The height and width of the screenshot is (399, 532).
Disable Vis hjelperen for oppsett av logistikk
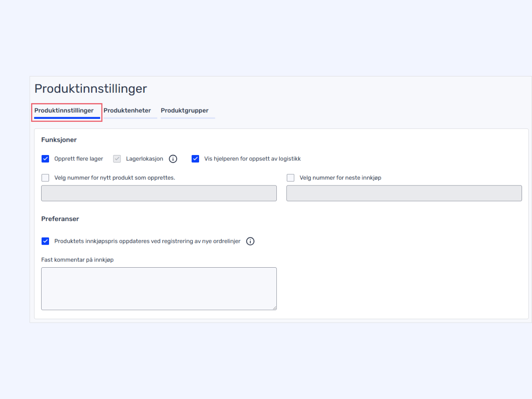[x=195, y=159]
